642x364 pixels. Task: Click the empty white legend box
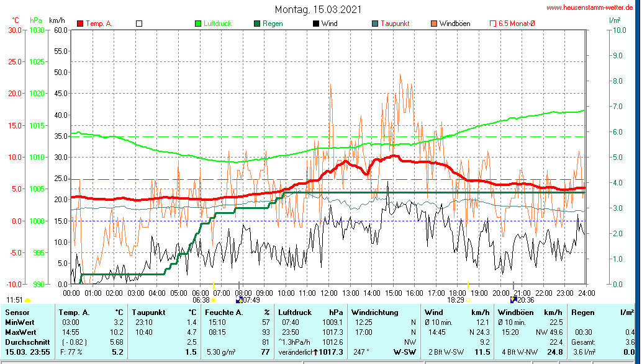pos(139,24)
